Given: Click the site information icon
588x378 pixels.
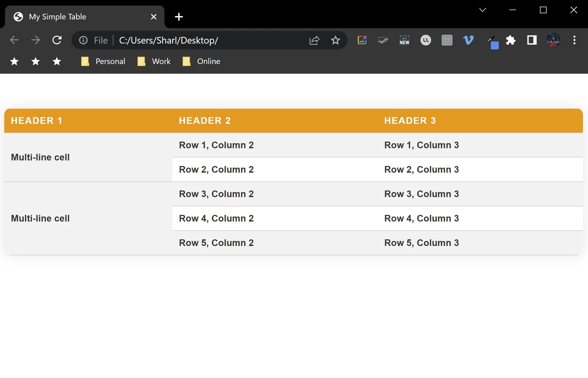Looking at the screenshot, I should (x=83, y=40).
